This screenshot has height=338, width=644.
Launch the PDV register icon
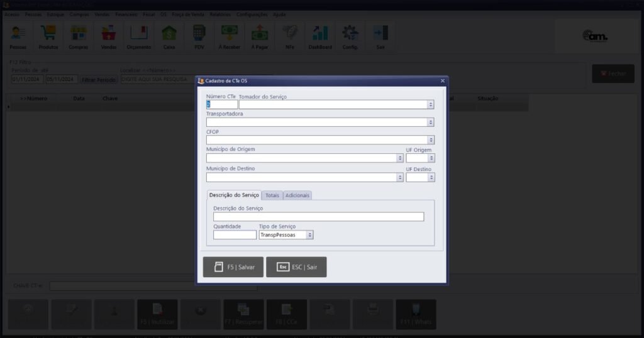pyautogui.click(x=199, y=36)
